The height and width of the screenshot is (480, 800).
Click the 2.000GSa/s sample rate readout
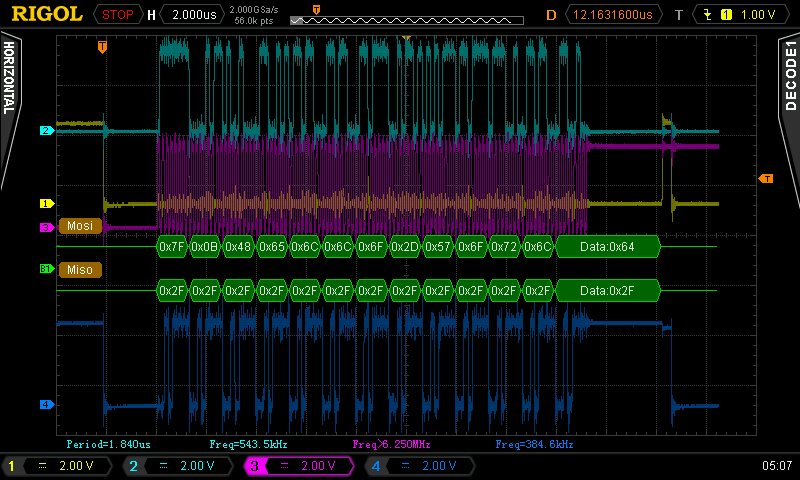(254, 10)
